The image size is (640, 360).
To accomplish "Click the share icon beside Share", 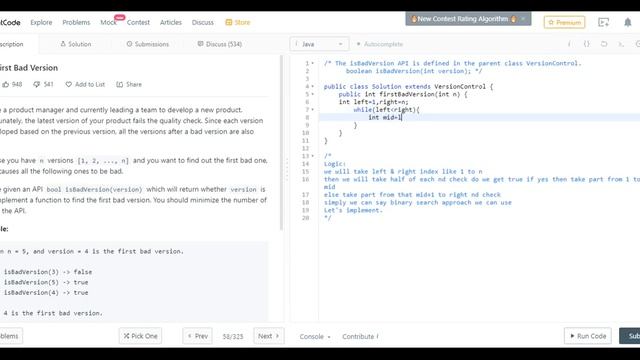I will (120, 84).
